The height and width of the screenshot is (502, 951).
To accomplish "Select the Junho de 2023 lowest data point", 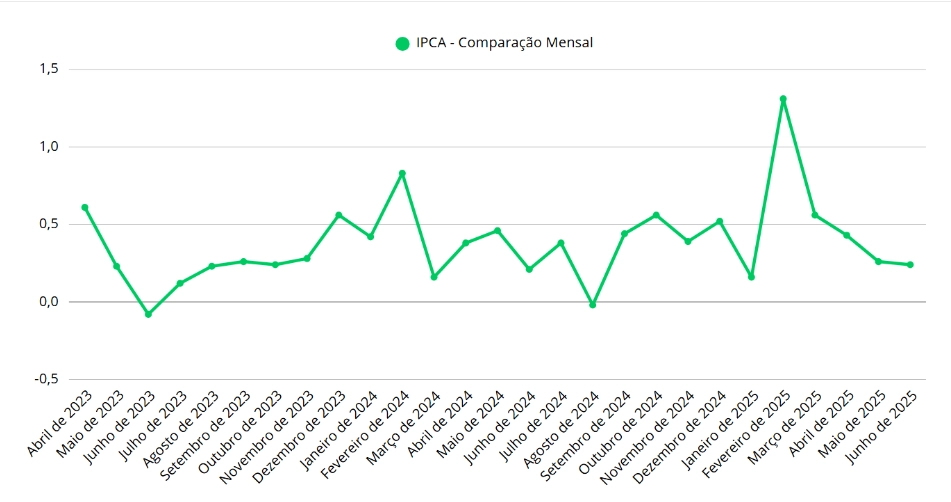I will tap(148, 314).
